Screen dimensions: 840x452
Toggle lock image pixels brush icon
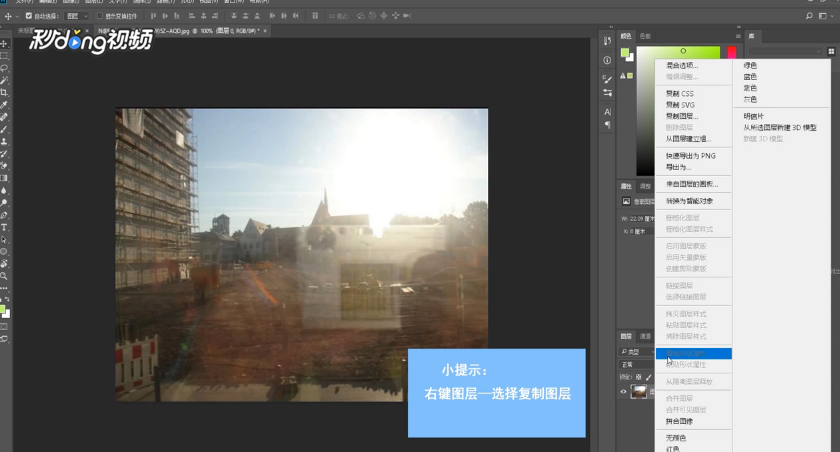point(648,377)
